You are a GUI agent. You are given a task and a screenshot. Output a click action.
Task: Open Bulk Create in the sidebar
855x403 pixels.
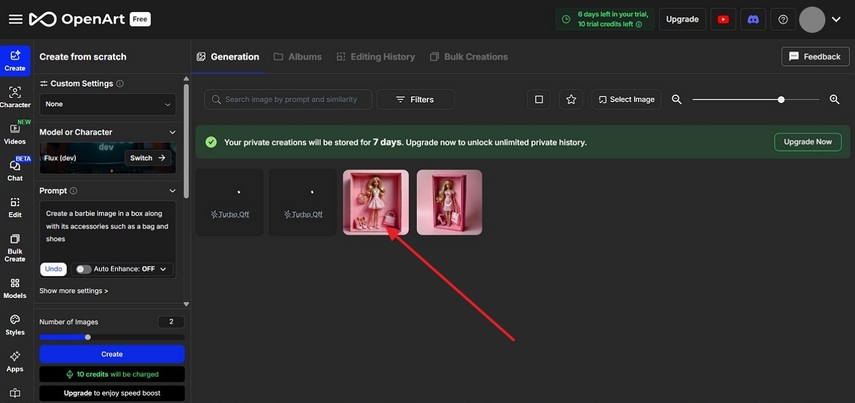(15, 248)
